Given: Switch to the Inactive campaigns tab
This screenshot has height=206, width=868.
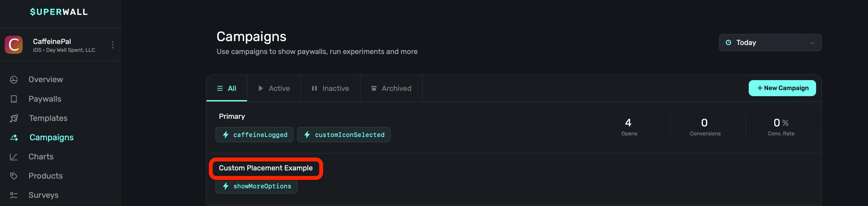Looking at the screenshot, I should coord(330,88).
